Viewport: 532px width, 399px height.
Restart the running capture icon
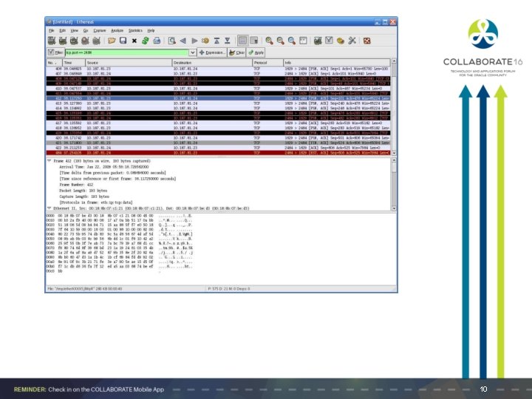click(x=96, y=41)
